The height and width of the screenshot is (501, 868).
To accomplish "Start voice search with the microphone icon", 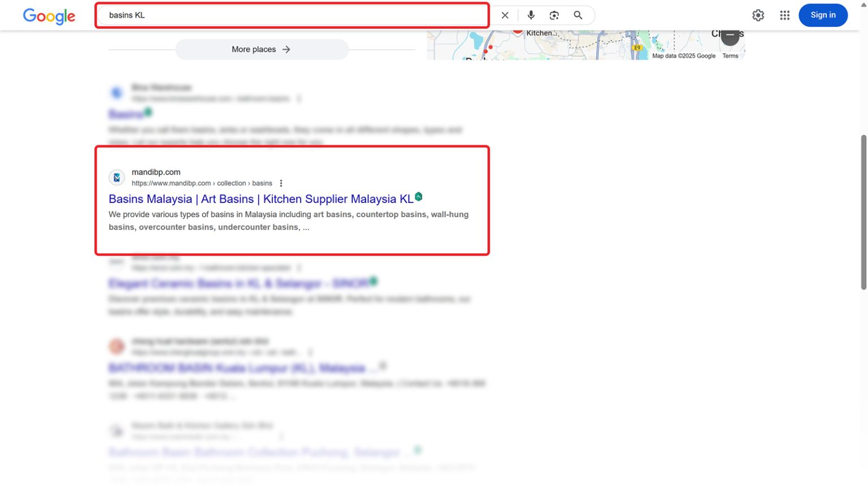I will 531,15.
